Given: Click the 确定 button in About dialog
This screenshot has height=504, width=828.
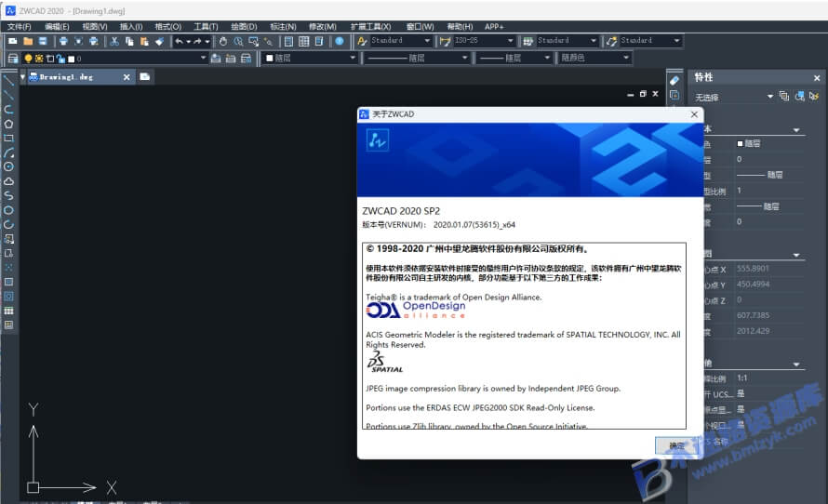Looking at the screenshot, I should coord(677,446).
